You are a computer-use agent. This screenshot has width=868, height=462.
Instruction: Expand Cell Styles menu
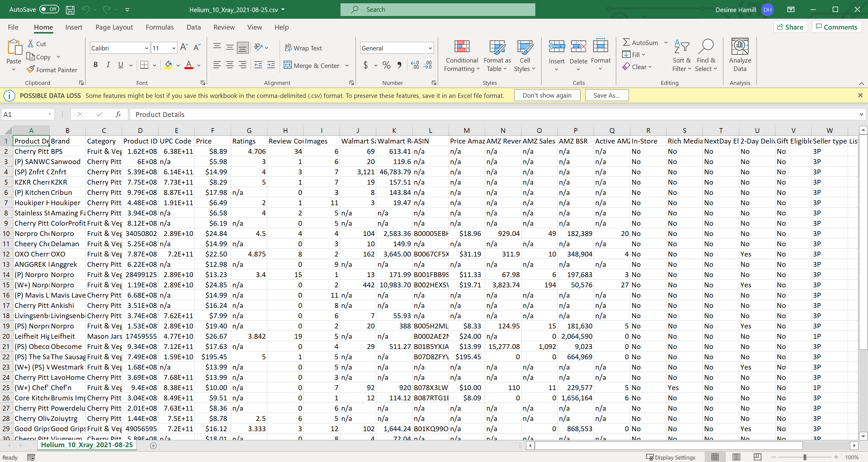pos(525,55)
